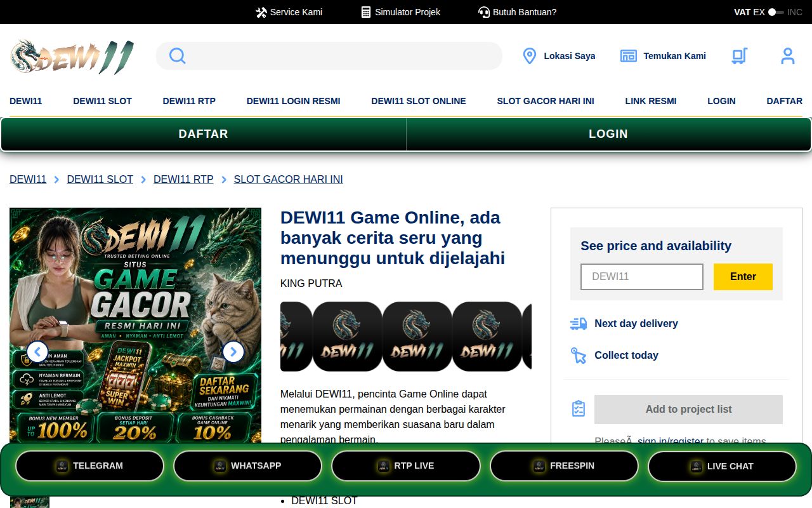Open the WHATSAPP button in bottom bar

247,466
